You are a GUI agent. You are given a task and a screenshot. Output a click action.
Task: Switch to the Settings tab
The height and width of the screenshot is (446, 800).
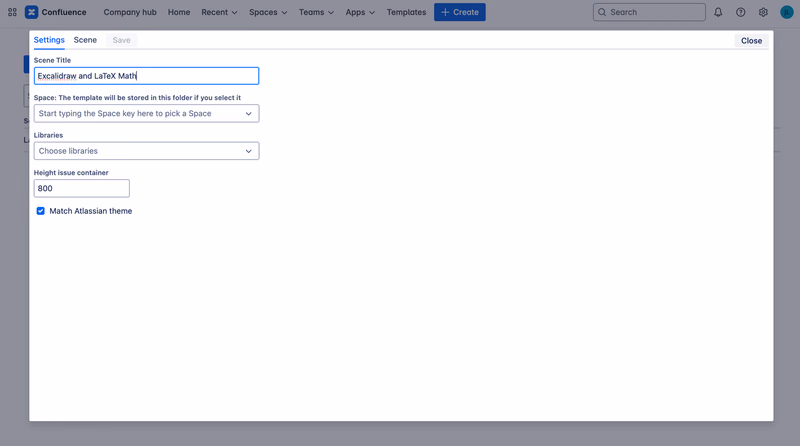click(x=49, y=40)
